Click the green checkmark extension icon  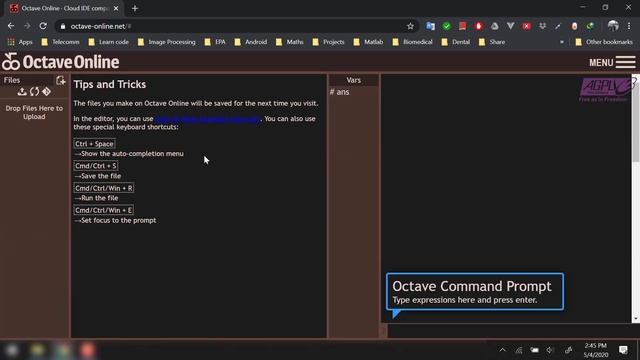[447, 26]
